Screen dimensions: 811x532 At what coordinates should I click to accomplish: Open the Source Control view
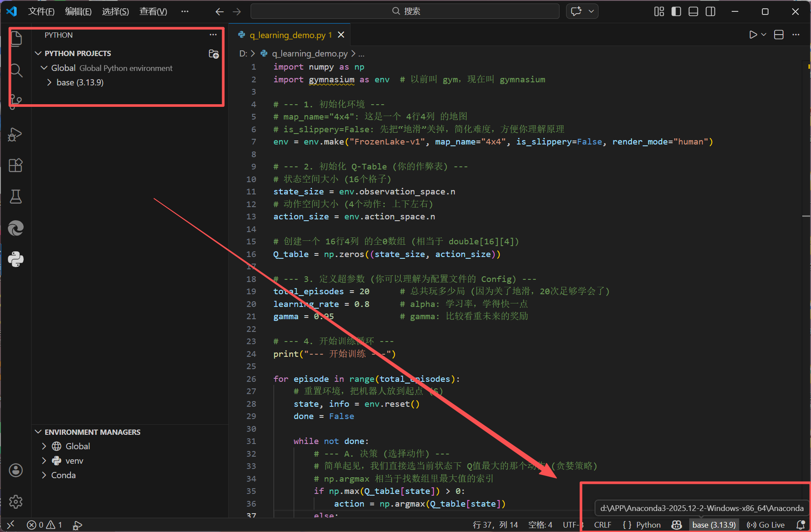point(16,102)
